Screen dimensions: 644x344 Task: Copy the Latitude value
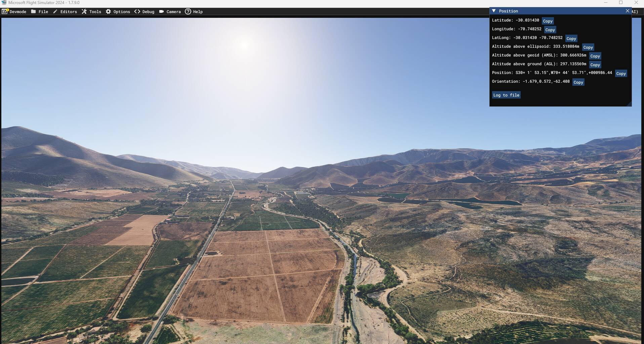tap(548, 21)
